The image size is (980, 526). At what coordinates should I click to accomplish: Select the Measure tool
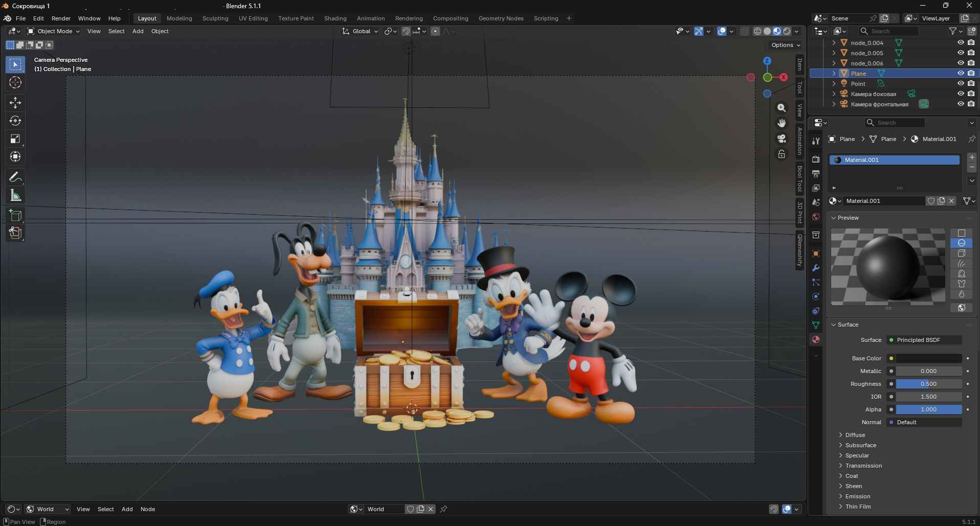[x=15, y=195]
